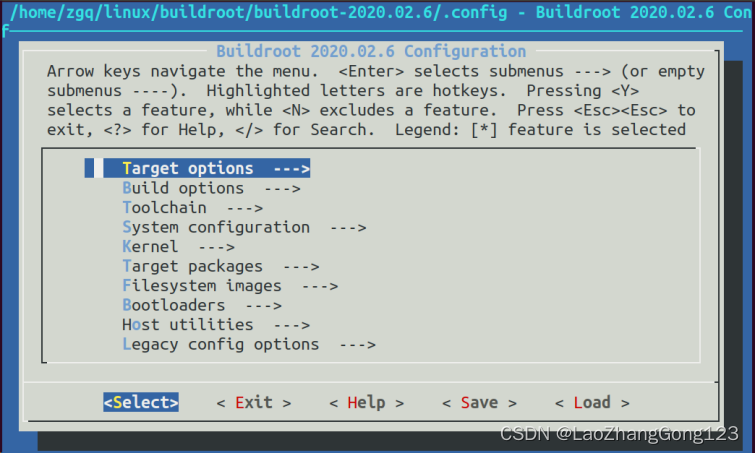Open the Kernel submenu
755x454 pixels.
(179, 247)
